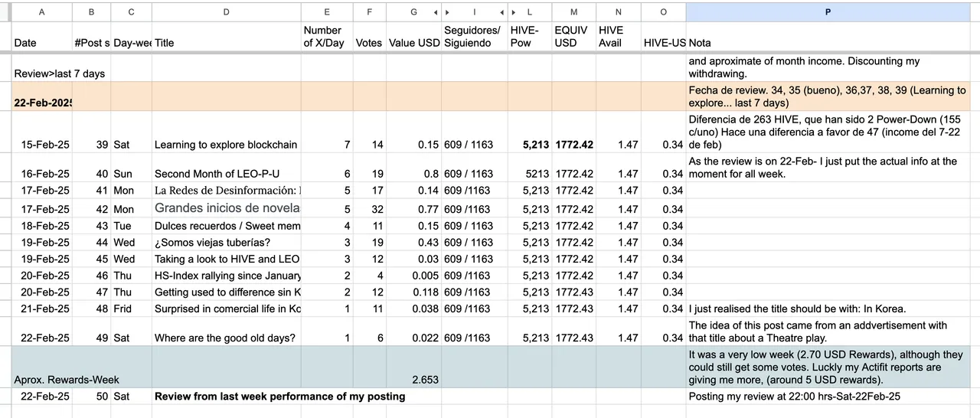980x418 pixels.
Task: Click the 'Date' header cell
Action: click(x=41, y=36)
